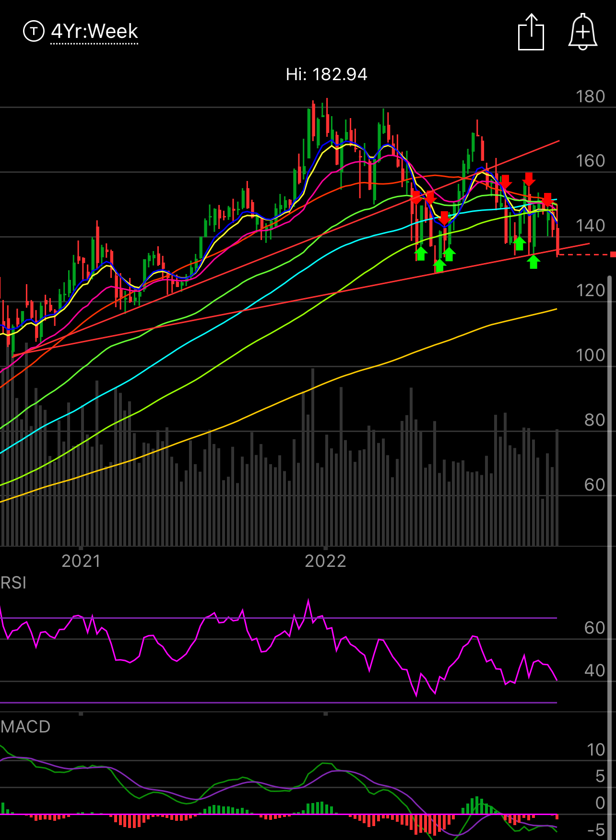The image size is (616, 840).
Task: Tap the RSI indicator label
Action: [x=13, y=583]
